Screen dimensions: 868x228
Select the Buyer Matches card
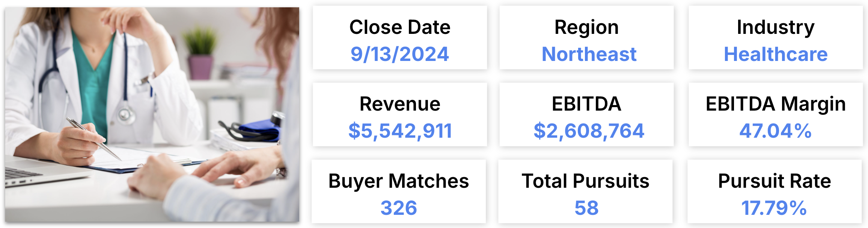[x=399, y=192]
